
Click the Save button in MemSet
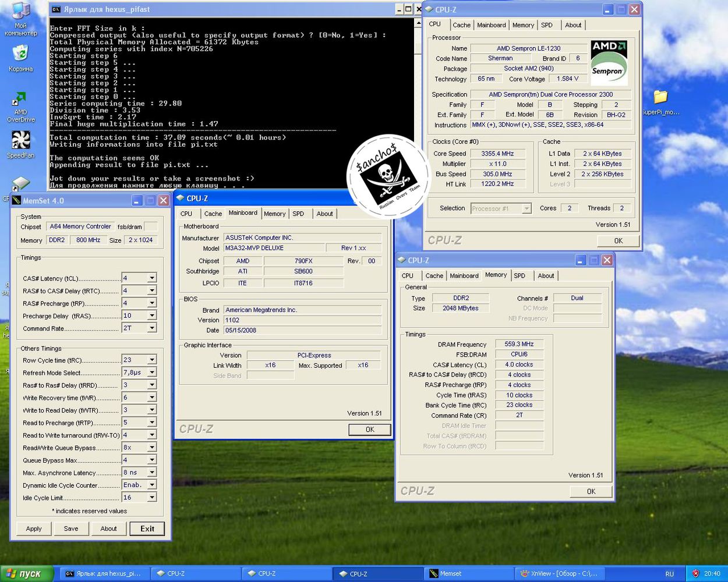[71, 528]
